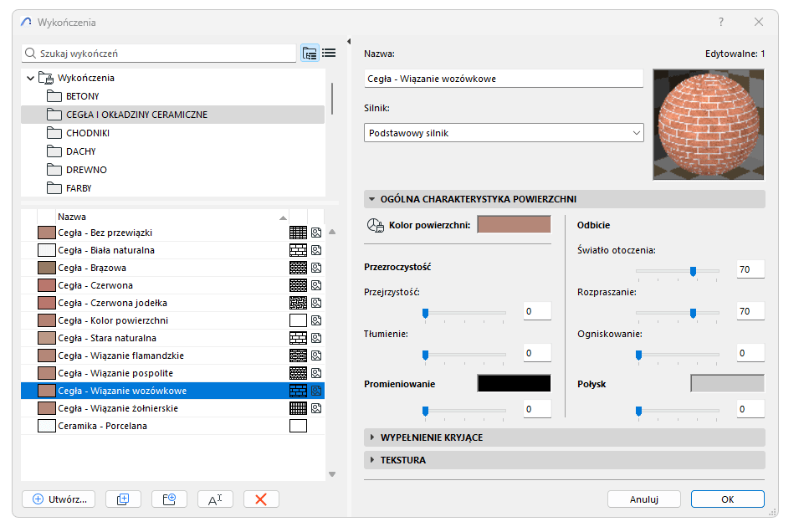
Task: Click the list scrollbar down arrow
Action: click(x=332, y=474)
